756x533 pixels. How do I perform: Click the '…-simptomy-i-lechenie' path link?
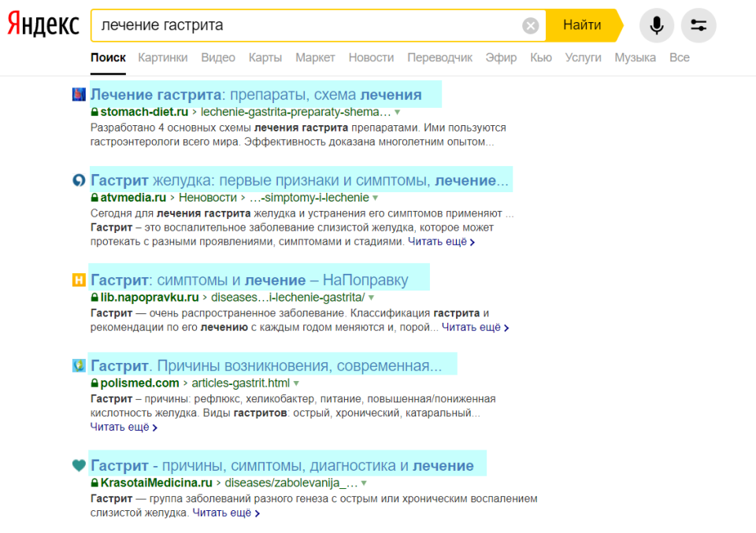(309, 198)
